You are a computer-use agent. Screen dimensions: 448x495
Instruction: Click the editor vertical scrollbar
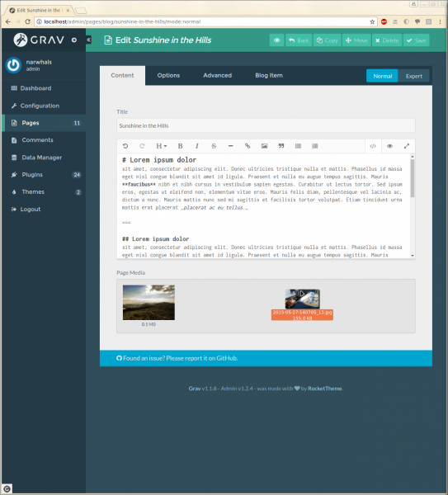tap(413, 178)
